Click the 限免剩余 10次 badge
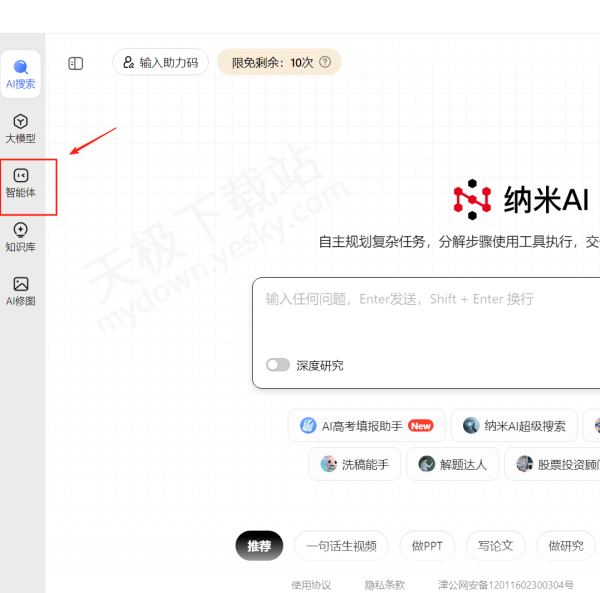The width and height of the screenshot is (600, 593). click(x=279, y=62)
